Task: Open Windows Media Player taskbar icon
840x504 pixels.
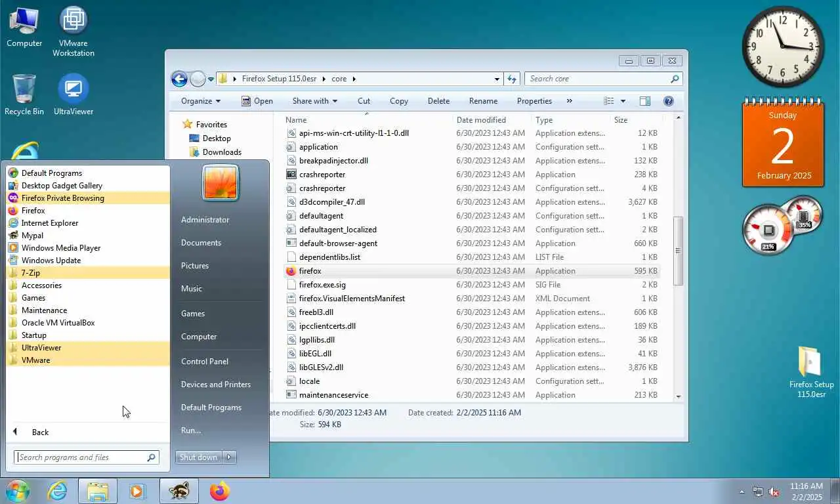Action: coord(137,491)
